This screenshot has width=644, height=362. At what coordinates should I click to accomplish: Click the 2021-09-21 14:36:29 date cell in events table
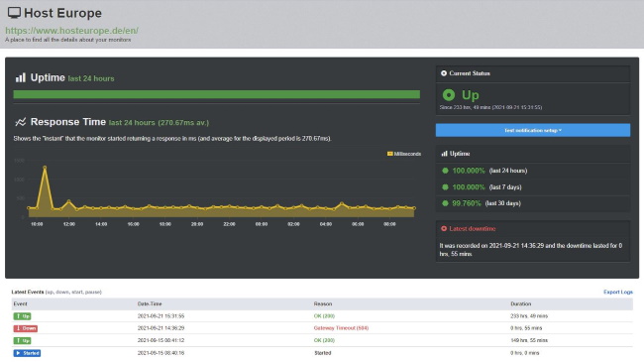pyautogui.click(x=161, y=328)
